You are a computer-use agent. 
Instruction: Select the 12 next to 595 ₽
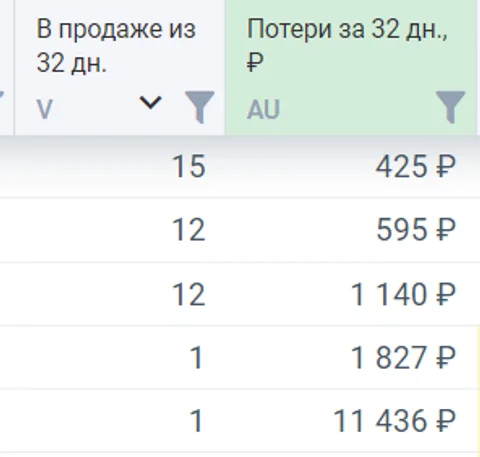pyautogui.click(x=189, y=230)
